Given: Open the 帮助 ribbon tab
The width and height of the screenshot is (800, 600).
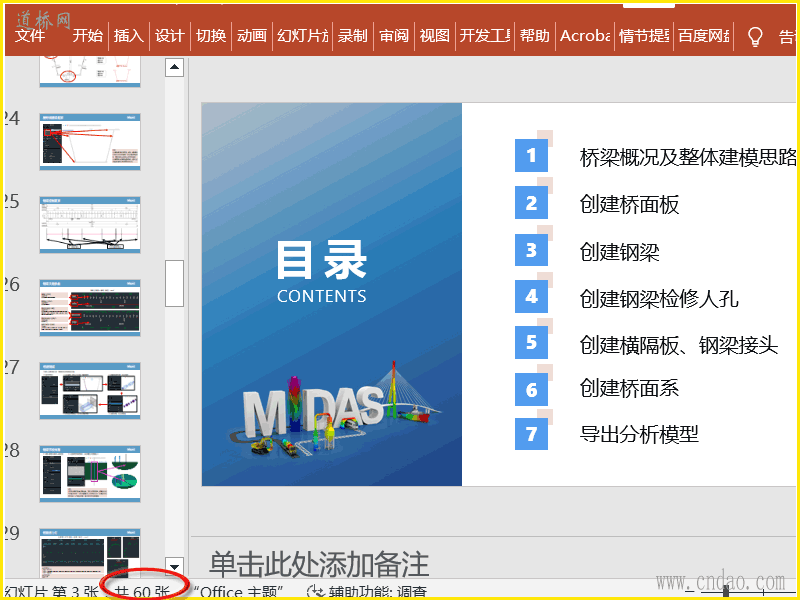Looking at the screenshot, I should (x=534, y=35).
